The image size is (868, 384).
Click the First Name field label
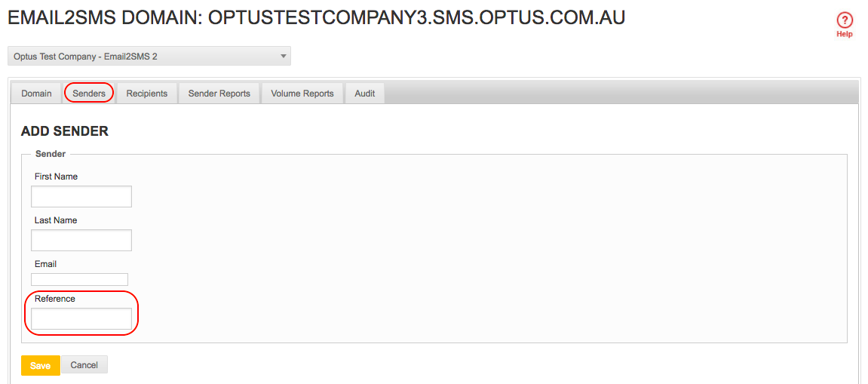pyautogui.click(x=56, y=177)
